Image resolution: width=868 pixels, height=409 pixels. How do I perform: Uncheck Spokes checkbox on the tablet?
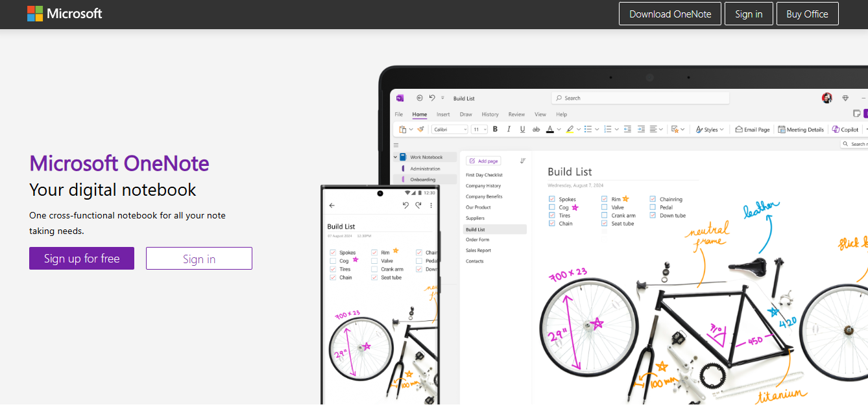[x=552, y=200]
